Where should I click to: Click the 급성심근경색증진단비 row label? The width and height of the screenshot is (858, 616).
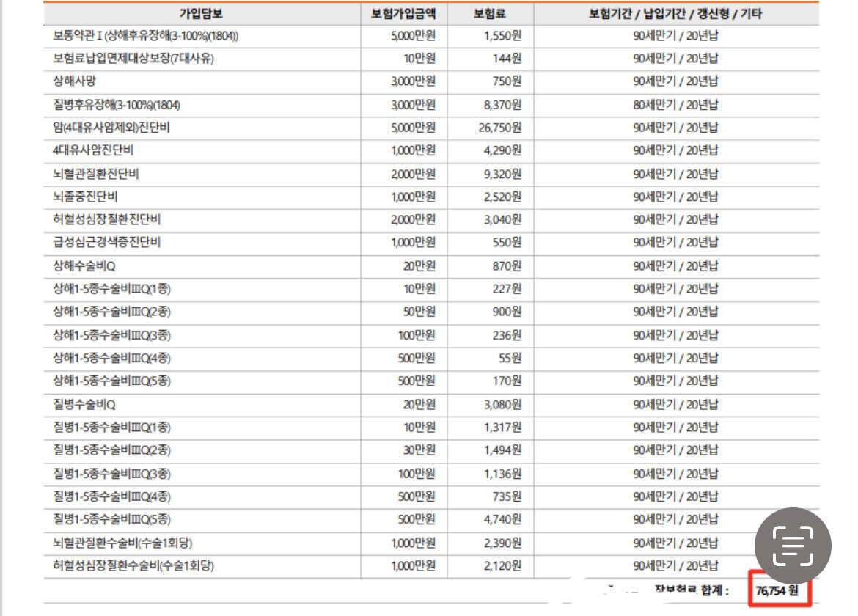click(x=107, y=242)
